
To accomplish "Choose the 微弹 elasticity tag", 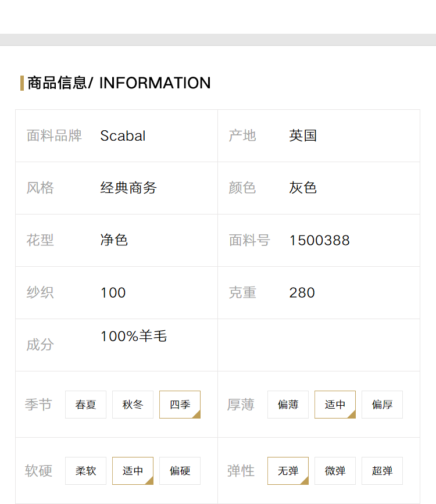I will point(335,470).
